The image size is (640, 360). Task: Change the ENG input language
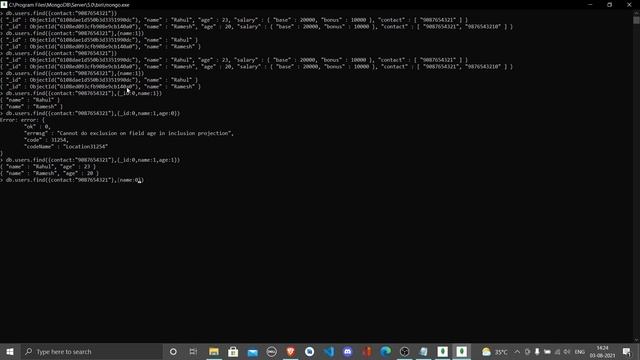click(x=580, y=351)
